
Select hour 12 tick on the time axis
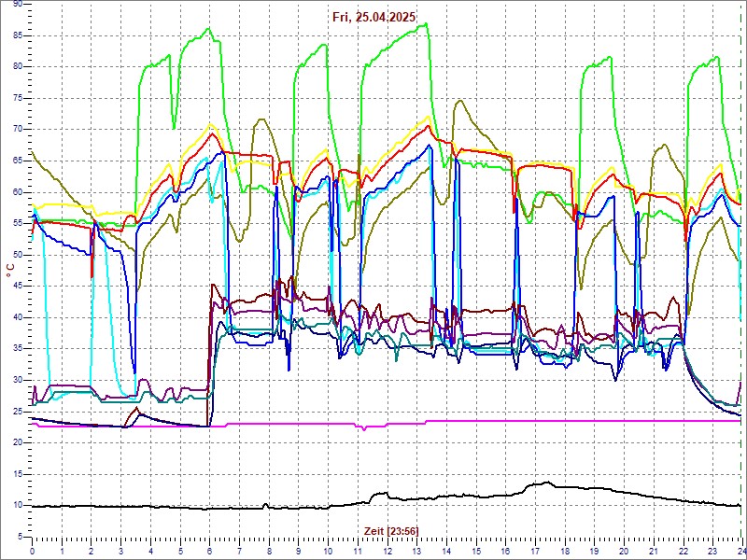[x=387, y=551]
